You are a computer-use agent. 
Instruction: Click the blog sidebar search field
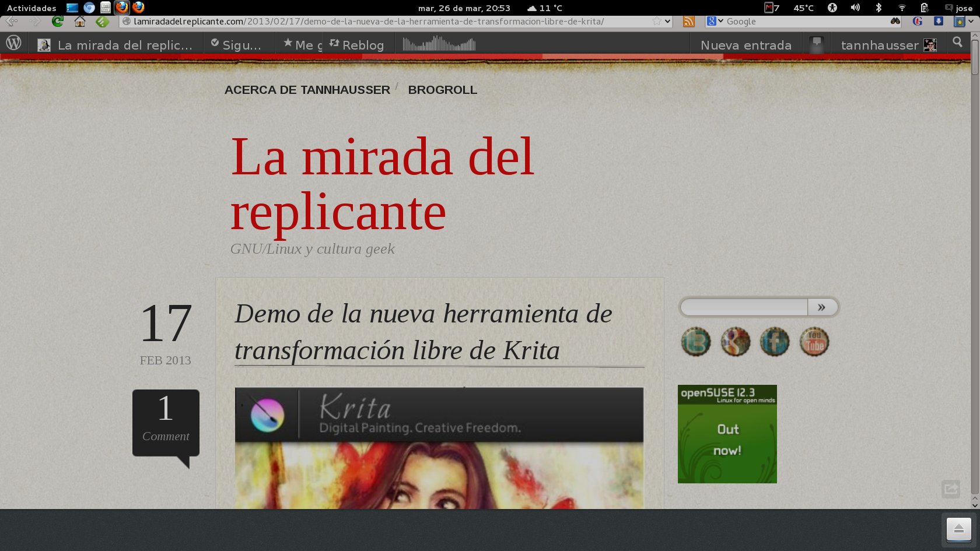[744, 307]
